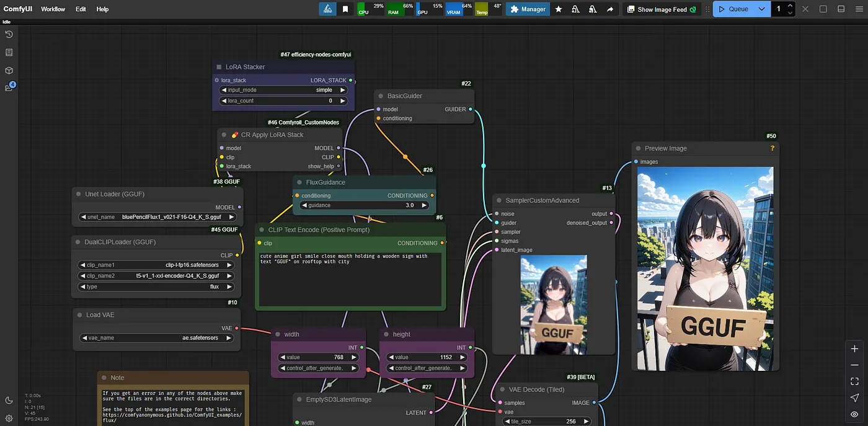
Task: Toggle link visibility eye icon
Action: pos(854,414)
